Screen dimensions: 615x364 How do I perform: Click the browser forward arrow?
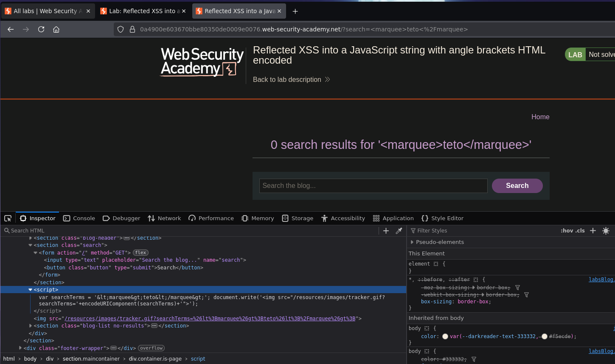pos(26,29)
